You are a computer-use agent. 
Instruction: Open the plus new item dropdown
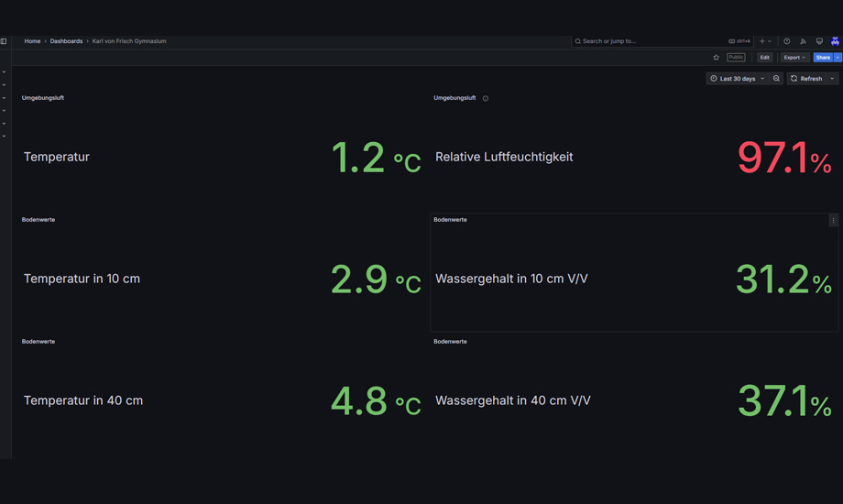coord(764,41)
